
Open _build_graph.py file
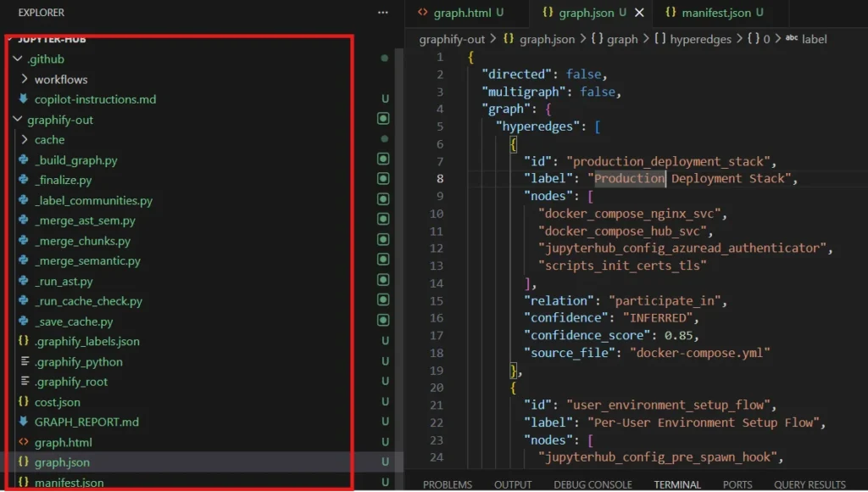pos(75,160)
